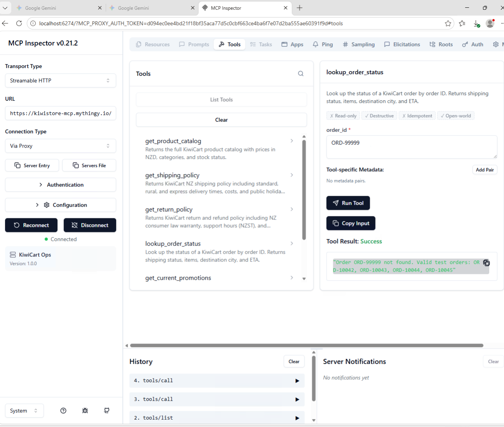The image size is (504, 427).
Task: Select the get_shipping_policy tool
Action: pos(219,183)
